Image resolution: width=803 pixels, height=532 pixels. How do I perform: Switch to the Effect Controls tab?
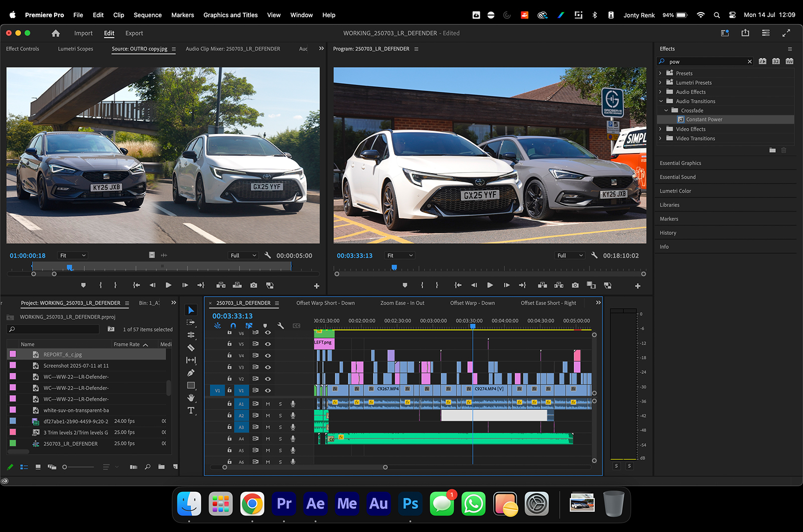pyautogui.click(x=23, y=49)
